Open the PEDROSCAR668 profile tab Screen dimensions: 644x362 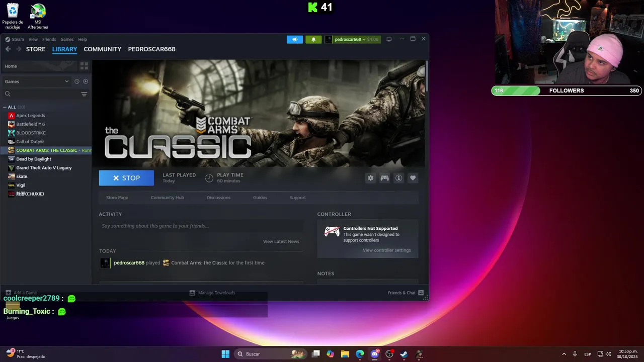pos(151,49)
